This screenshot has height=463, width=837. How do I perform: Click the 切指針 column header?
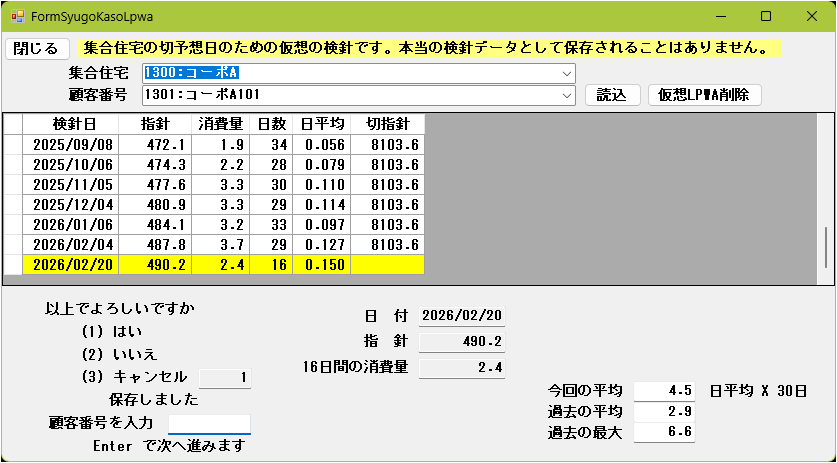388,124
